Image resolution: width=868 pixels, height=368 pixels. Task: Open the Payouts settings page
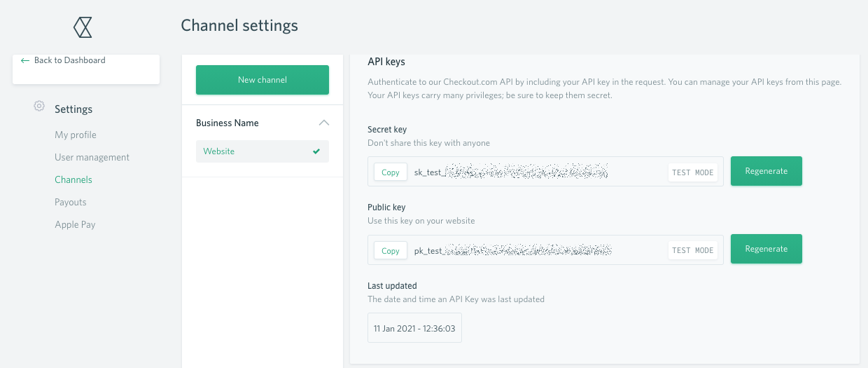[71, 202]
